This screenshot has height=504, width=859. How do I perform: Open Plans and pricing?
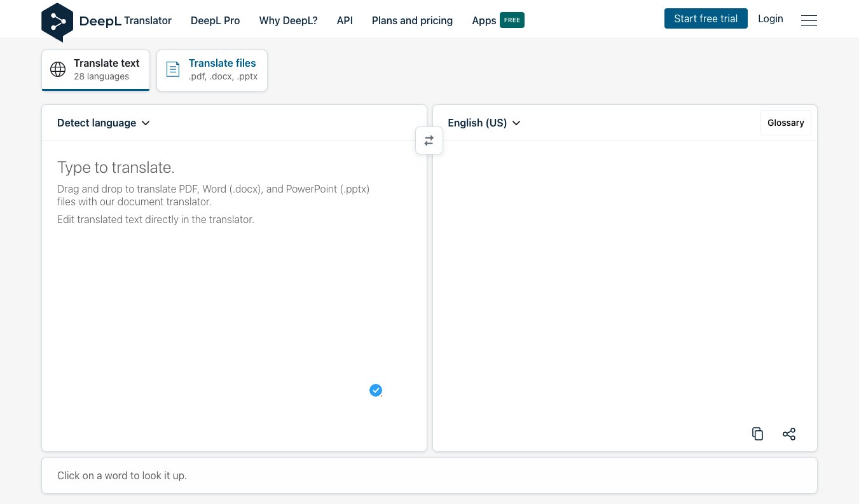click(x=412, y=20)
